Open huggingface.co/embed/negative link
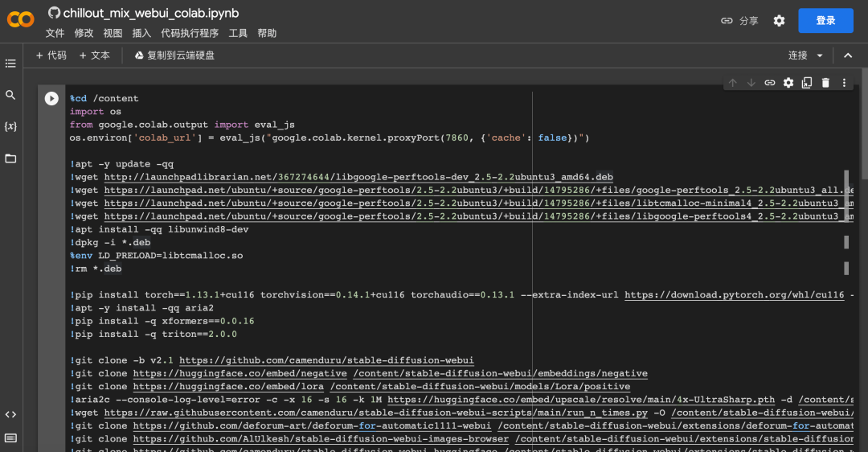This screenshot has height=452, width=868. pos(240,373)
